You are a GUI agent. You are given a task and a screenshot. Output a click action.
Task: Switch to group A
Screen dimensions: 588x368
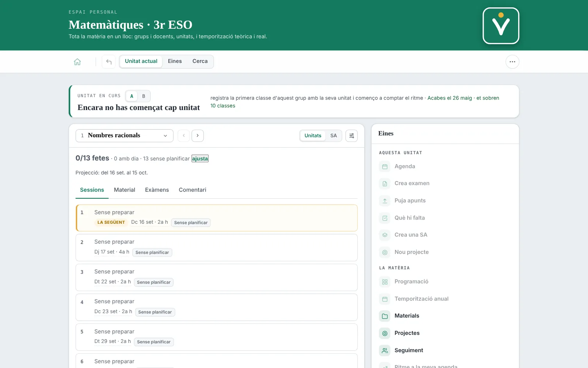tap(132, 96)
